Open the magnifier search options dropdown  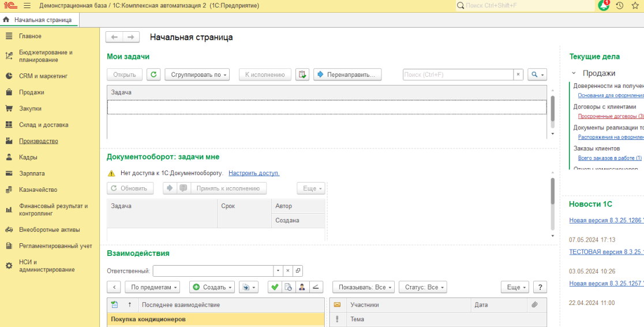(x=537, y=75)
